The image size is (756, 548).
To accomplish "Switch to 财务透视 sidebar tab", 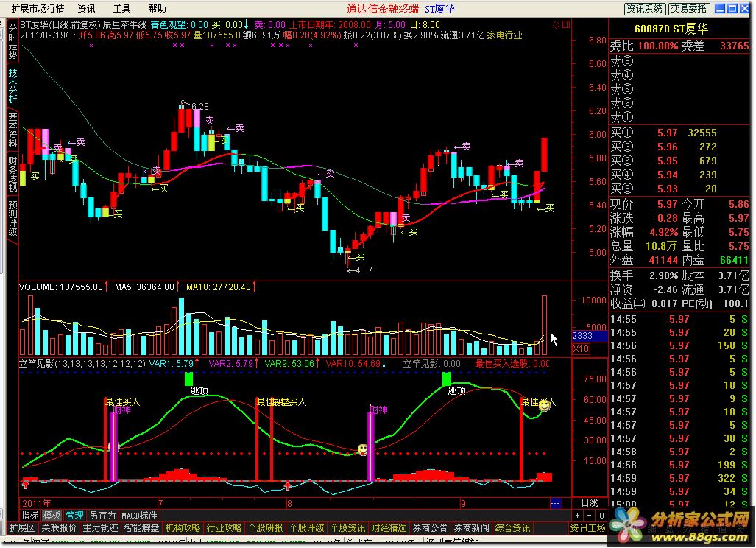I will click(x=13, y=174).
